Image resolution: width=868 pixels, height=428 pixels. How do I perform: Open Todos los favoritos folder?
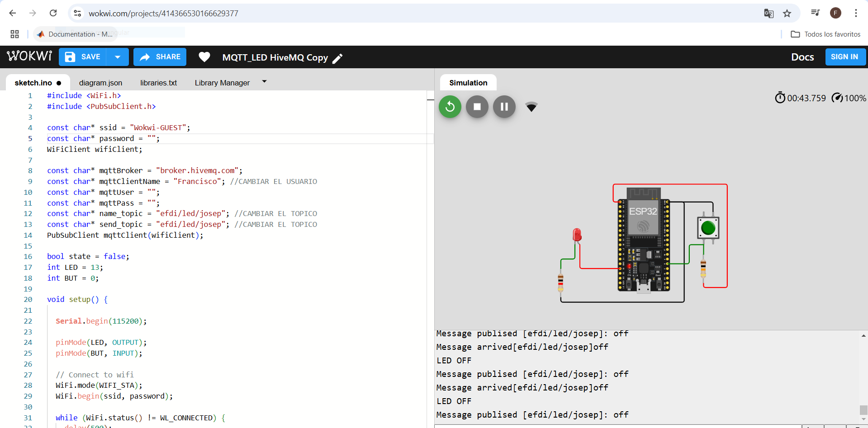click(825, 34)
